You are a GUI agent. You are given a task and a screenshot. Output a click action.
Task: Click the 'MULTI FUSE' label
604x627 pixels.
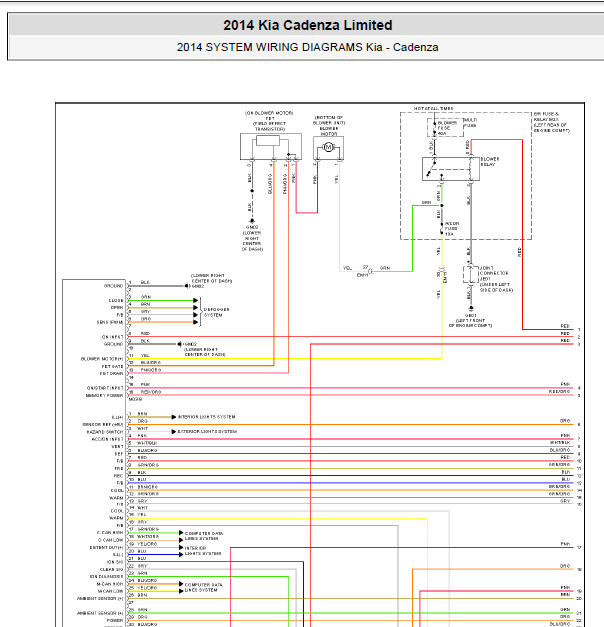pyautogui.click(x=470, y=123)
